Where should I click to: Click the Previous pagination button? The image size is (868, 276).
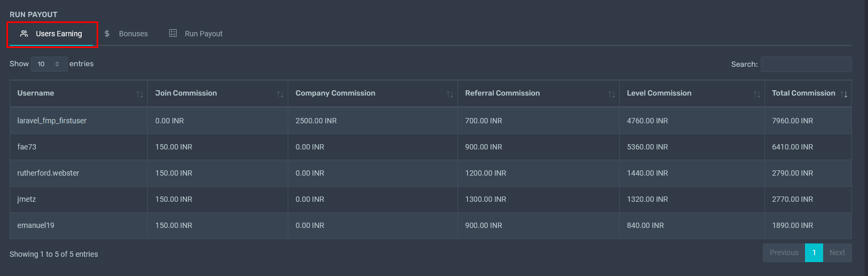click(784, 253)
